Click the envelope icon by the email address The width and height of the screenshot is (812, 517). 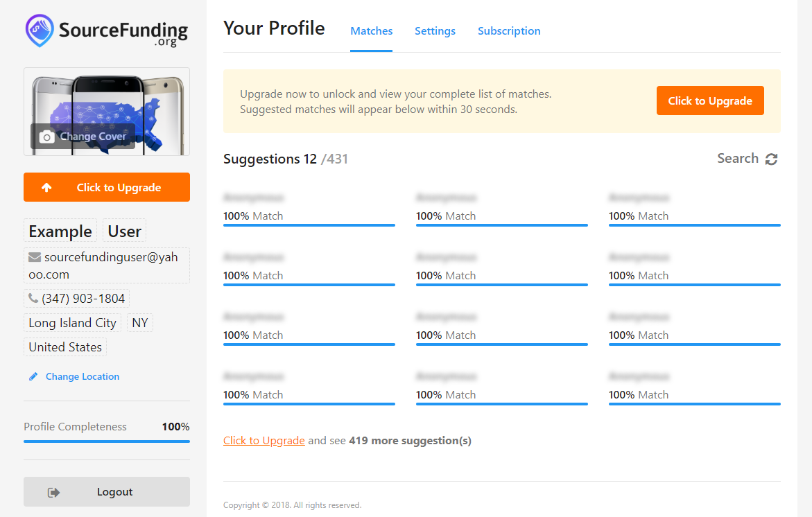point(35,257)
